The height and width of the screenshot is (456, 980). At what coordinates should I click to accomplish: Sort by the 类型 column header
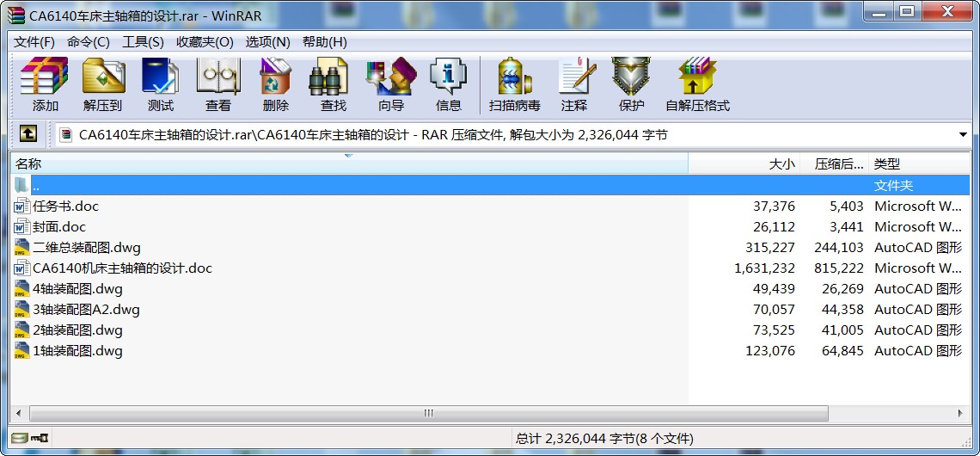click(x=919, y=163)
